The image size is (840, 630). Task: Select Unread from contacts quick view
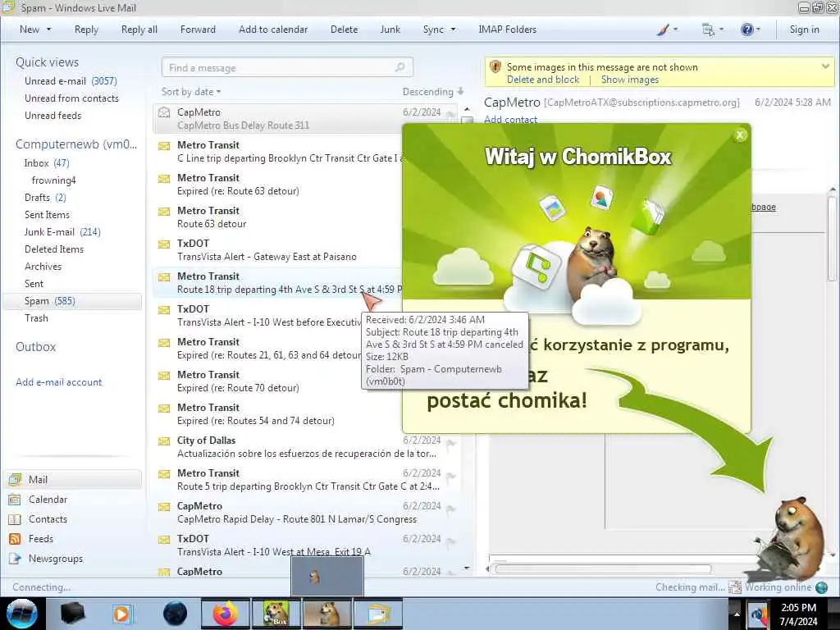coord(72,98)
